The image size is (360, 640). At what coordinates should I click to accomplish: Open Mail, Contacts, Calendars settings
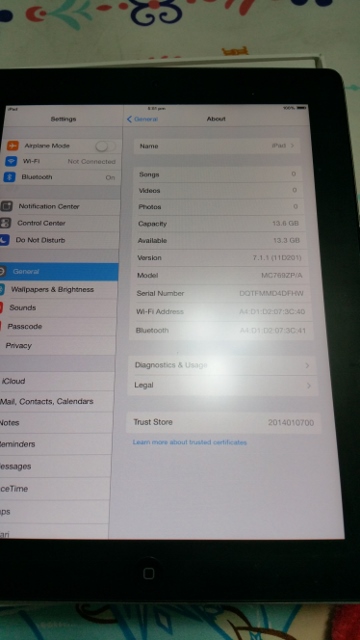56,402
